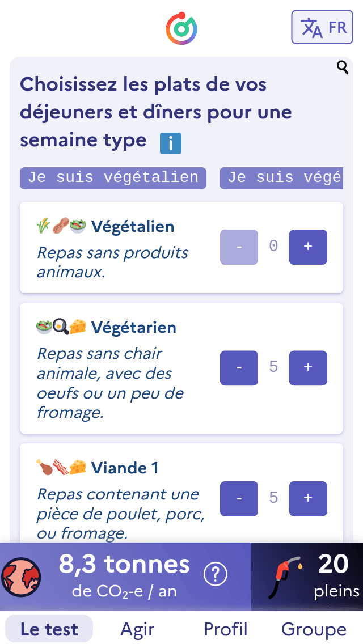
Task: Select the Le test tab
Action: pyautogui.click(x=49, y=629)
